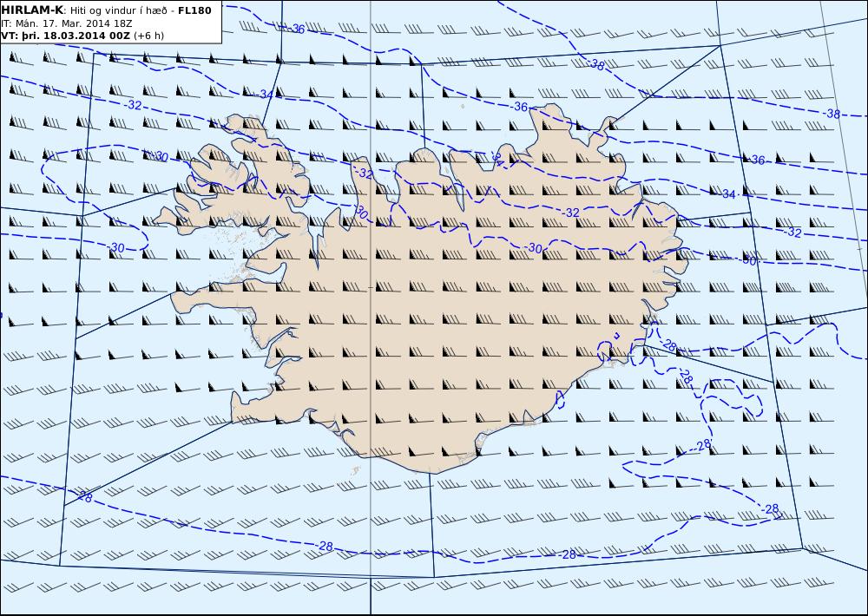The image size is (868, 616).
Task: Click the -32 isotherm label in the northwest sea
Action: coord(133,105)
